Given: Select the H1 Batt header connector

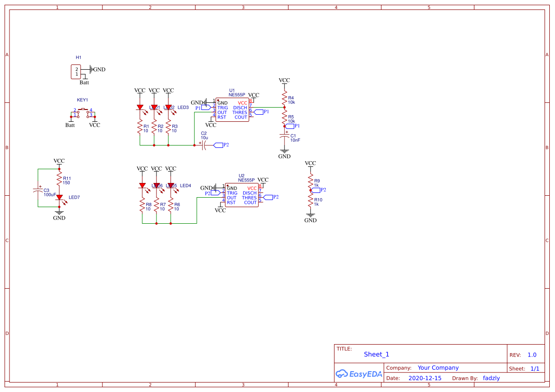Looking at the screenshot, I should 75,71.
